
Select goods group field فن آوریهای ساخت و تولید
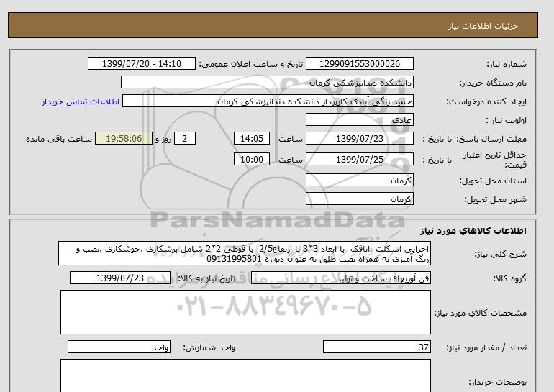point(340,278)
